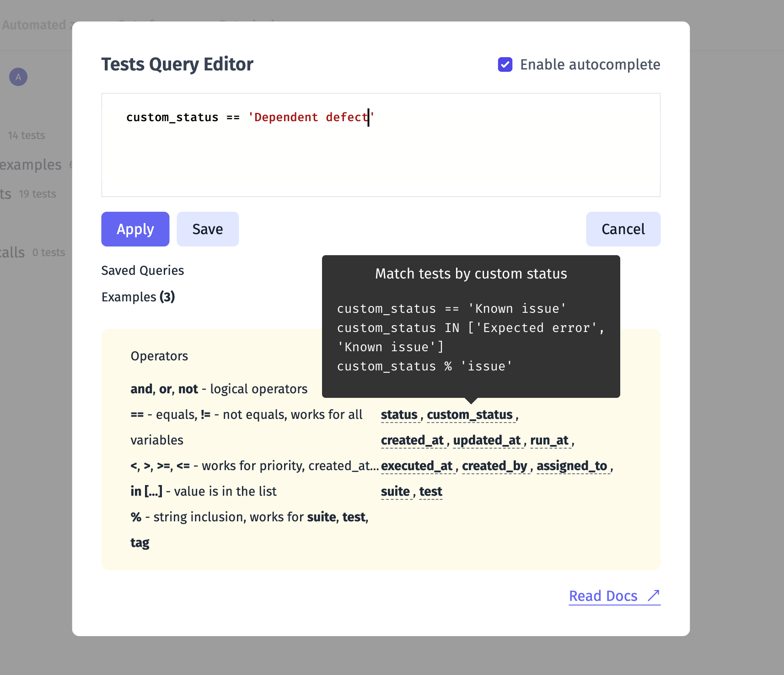
Task: Open the Read Docs link
Action: point(603,596)
